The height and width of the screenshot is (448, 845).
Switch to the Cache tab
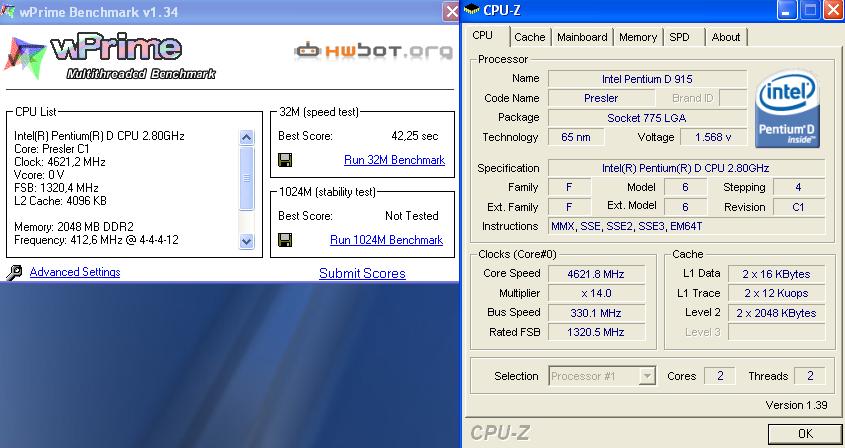pyautogui.click(x=530, y=37)
